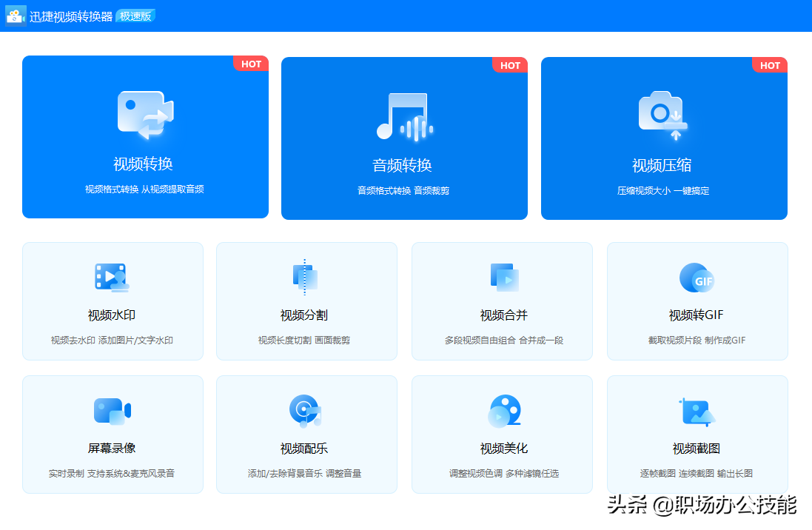Viewport: 812px width, 530px height.
Task: Click the 视频美化 film reel icon
Action: pyautogui.click(x=504, y=412)
